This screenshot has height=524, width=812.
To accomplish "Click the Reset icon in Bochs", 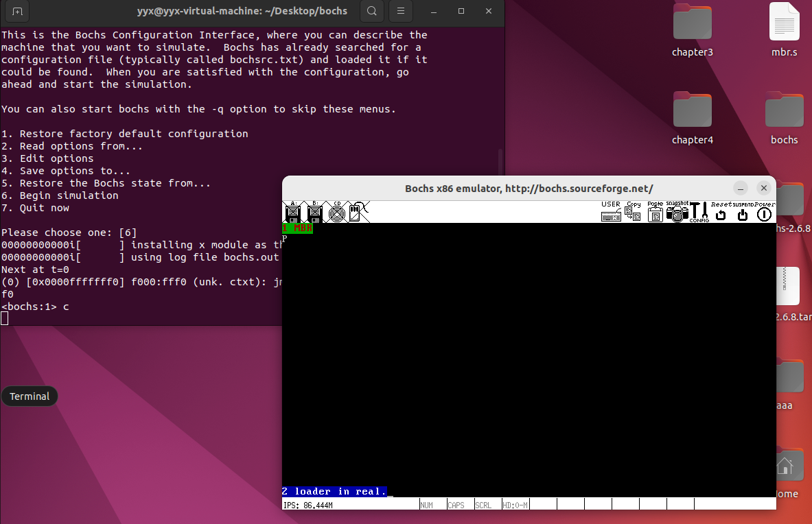I will pyautogui.click(x=721, y=211).
